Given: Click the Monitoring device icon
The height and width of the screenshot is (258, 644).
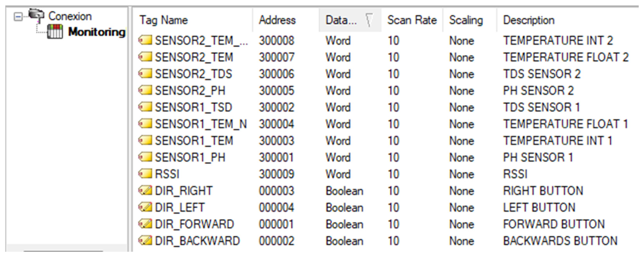Looking at the screenshot, I should click(x=55, y=32).
